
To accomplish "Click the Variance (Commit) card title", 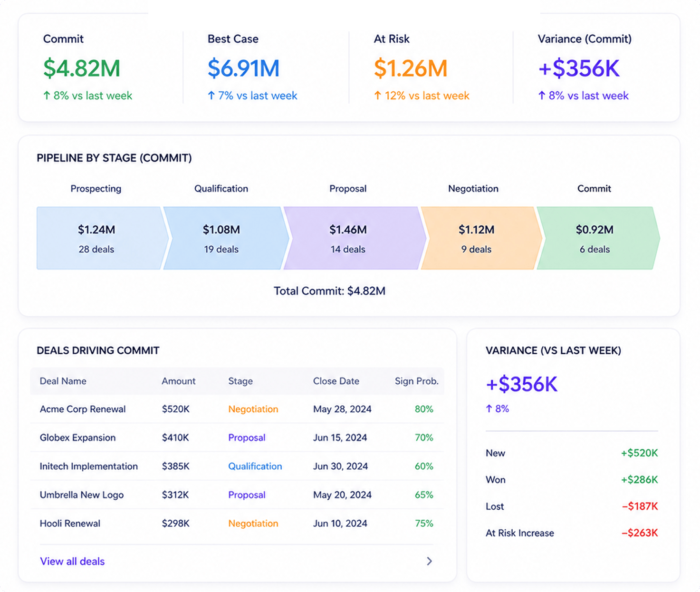I will 585,39.
